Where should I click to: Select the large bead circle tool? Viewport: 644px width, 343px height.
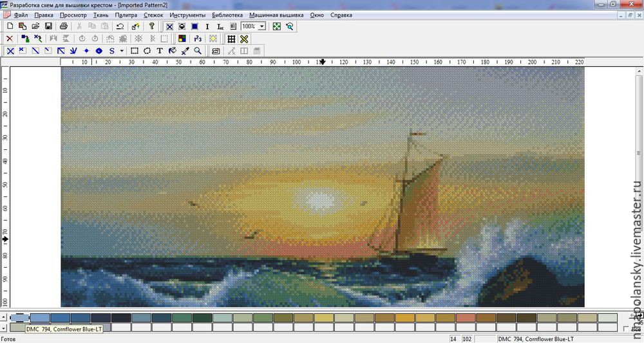99,51
